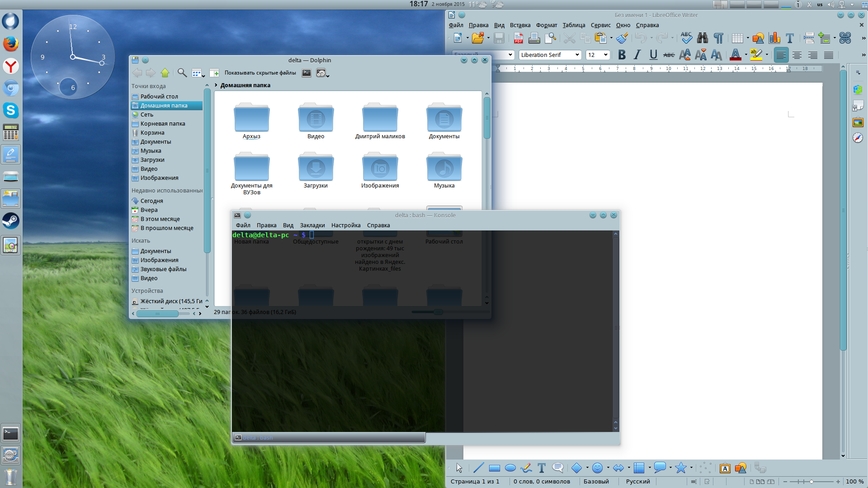
Task: Open spellcheck ABC icon in Writer
Action: pos(686,38)
